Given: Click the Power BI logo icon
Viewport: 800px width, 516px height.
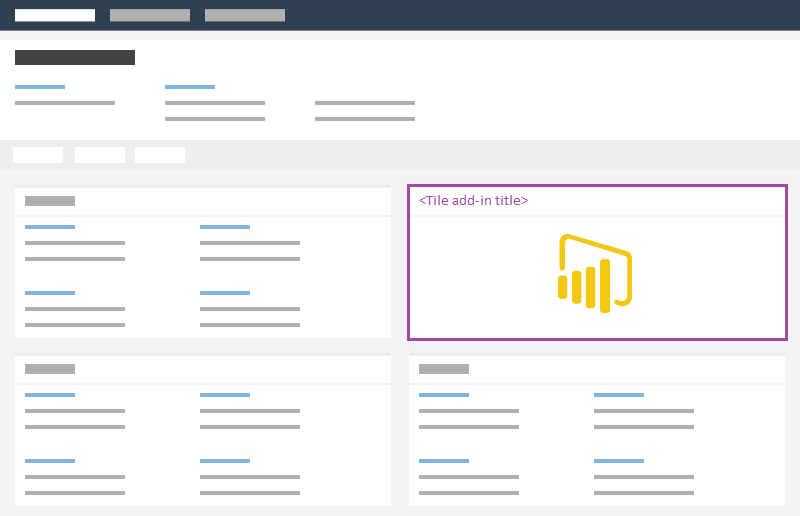Looking at the screenshot, I should pyautogui.click(x=595, y=273).
